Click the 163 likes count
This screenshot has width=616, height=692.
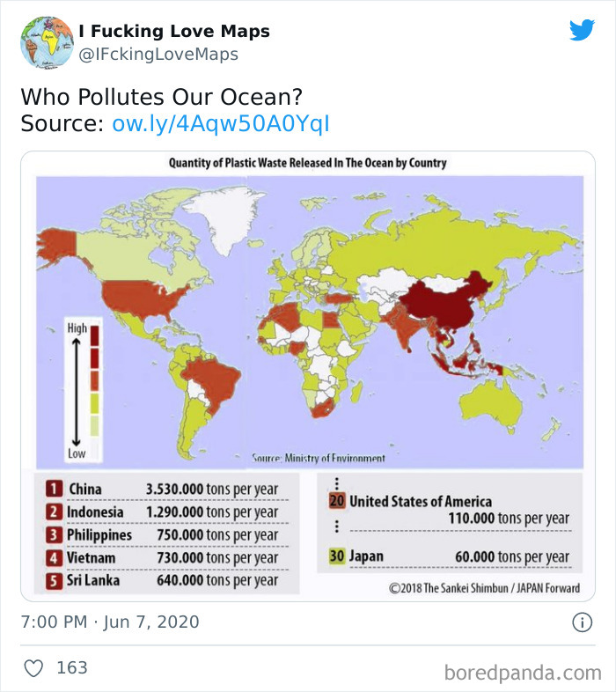[x=72, y=667]
